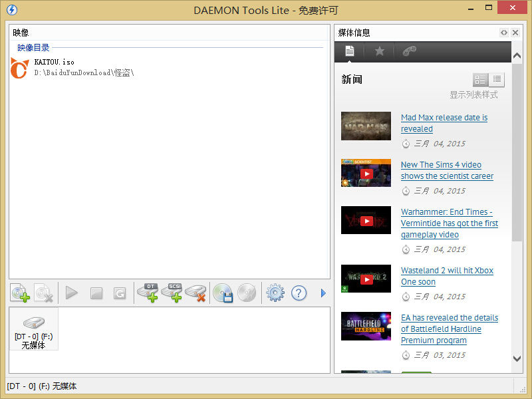Switch to the gamepad games tab
Screen dimensions: 532x399
tap(409, 51)
